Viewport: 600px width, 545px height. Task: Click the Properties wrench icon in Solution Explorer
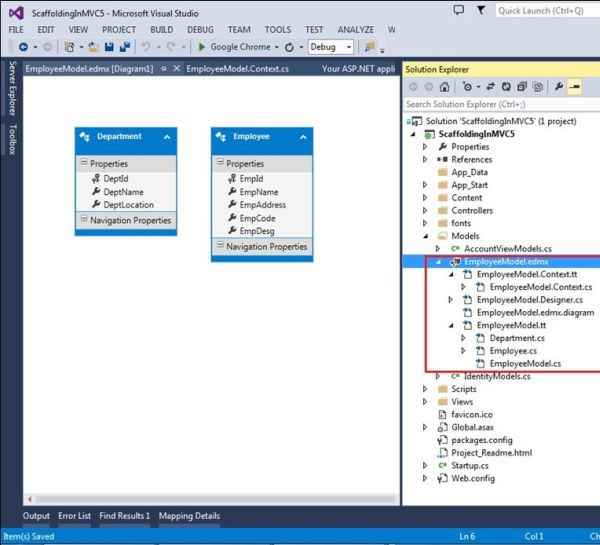click(x=559, y=87)
